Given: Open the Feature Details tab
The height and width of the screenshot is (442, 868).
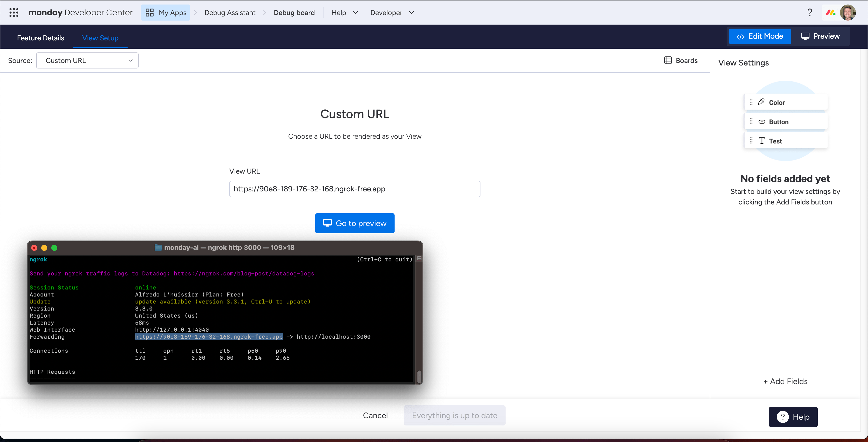Looking at the screenshot, I should [x=40, y=38].
